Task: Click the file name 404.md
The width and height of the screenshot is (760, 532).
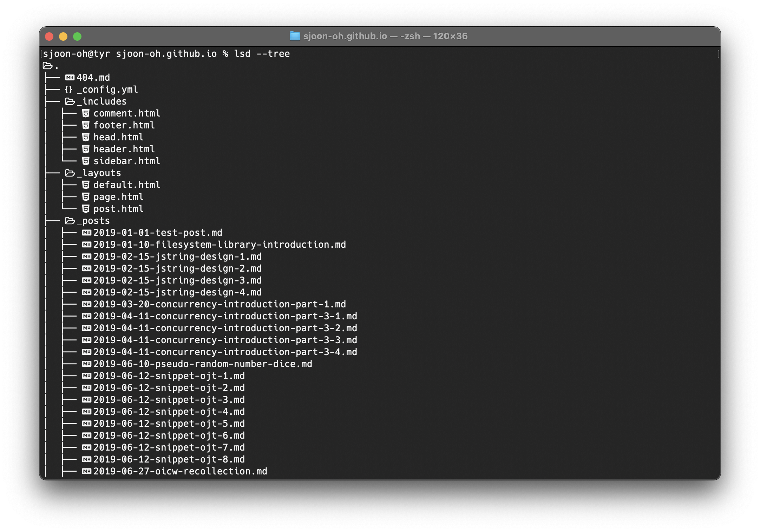Action: 93,78
